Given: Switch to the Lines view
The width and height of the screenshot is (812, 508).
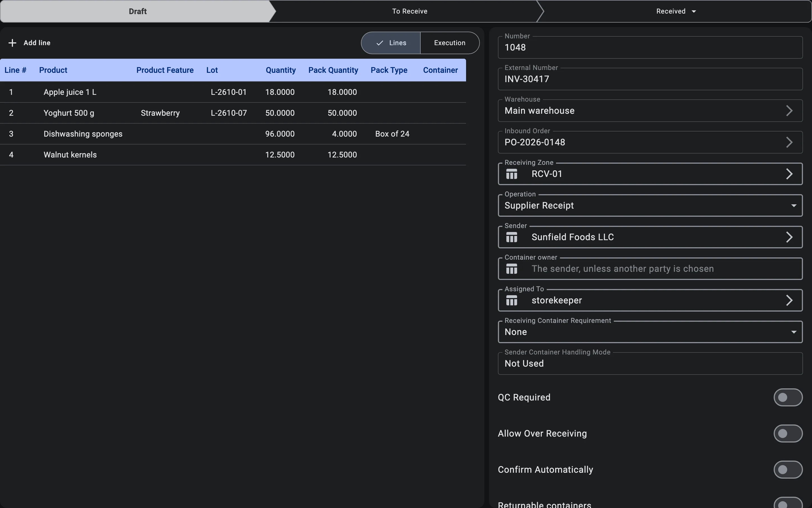Looking at the screenshot, I should pos(391,43).
